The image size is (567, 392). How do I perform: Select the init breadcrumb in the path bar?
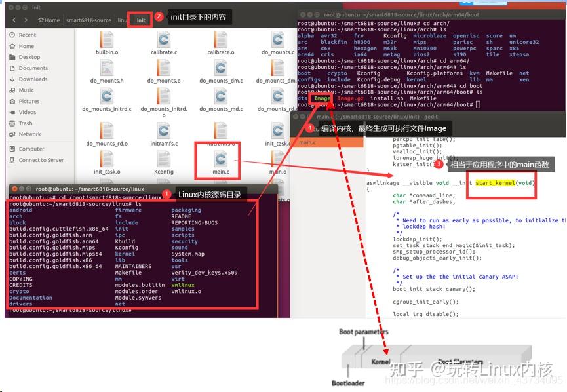click(140, 20)
